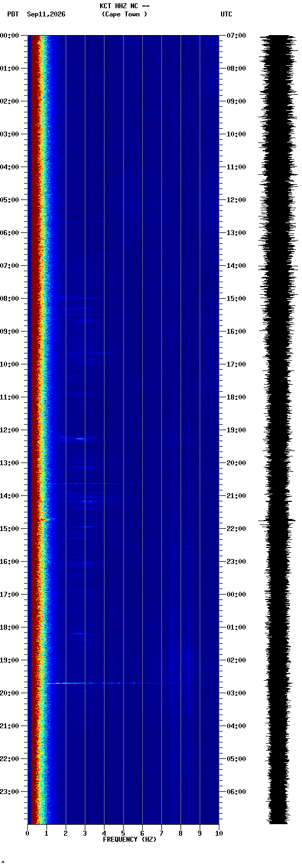Select the PDT axis label '20:00'

pyautogui.click(x=10, y=693)
